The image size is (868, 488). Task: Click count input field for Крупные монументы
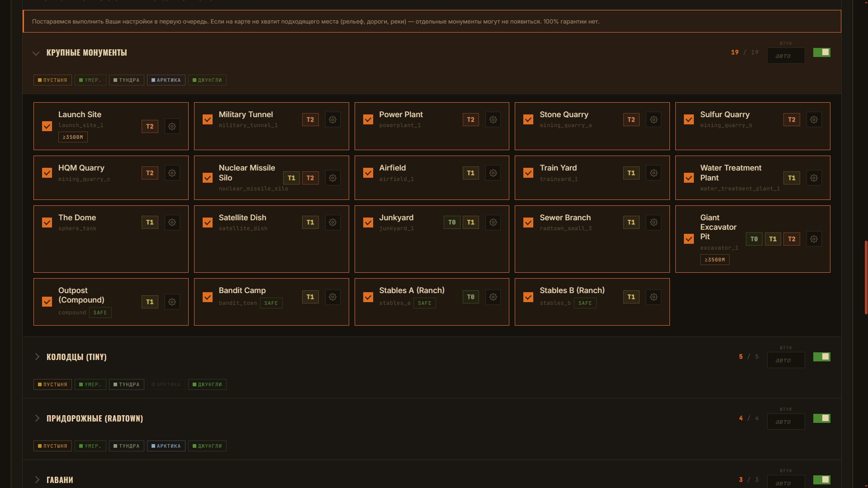coord(786,56)
